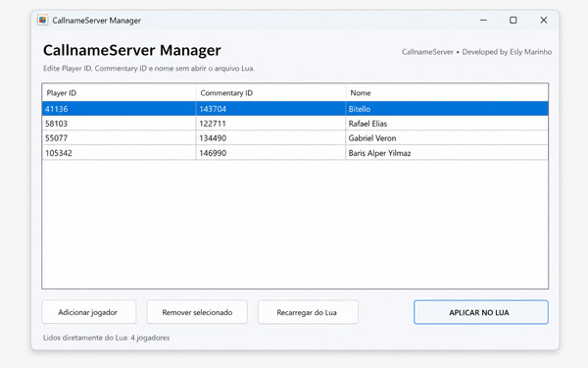The width and height of the screenshot is (588, 368).
Task: Click the Adicionar jogador button
Action: (x=89, y=312)
